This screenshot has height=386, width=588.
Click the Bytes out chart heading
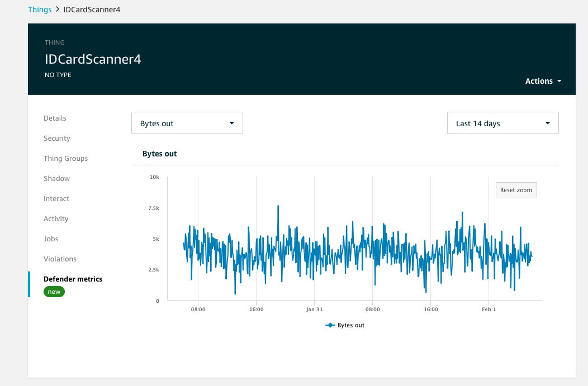[x=159, y=154]
